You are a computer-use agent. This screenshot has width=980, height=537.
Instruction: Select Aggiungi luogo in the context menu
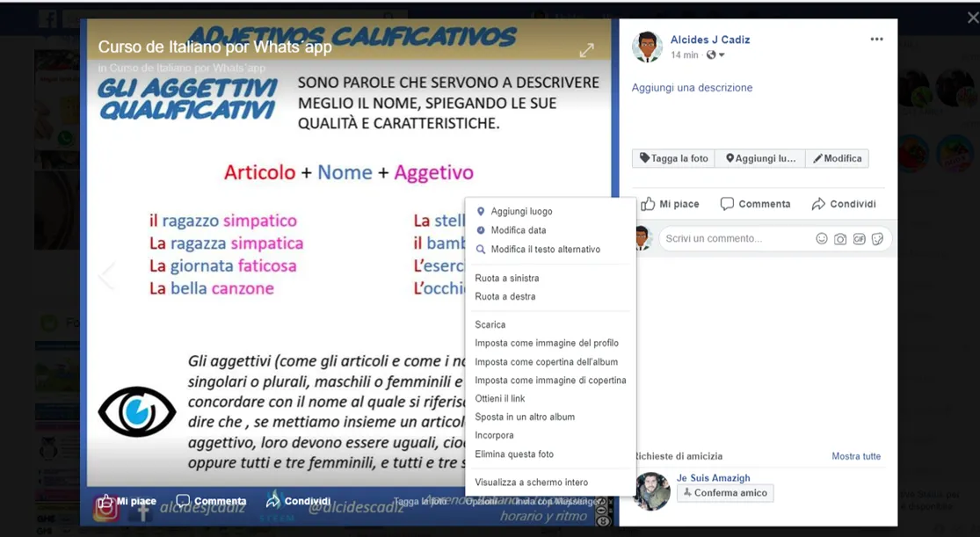(550, 211)
